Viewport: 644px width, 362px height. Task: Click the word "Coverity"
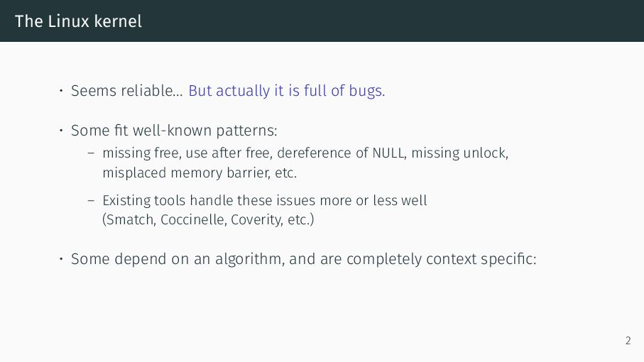point(257,219)
